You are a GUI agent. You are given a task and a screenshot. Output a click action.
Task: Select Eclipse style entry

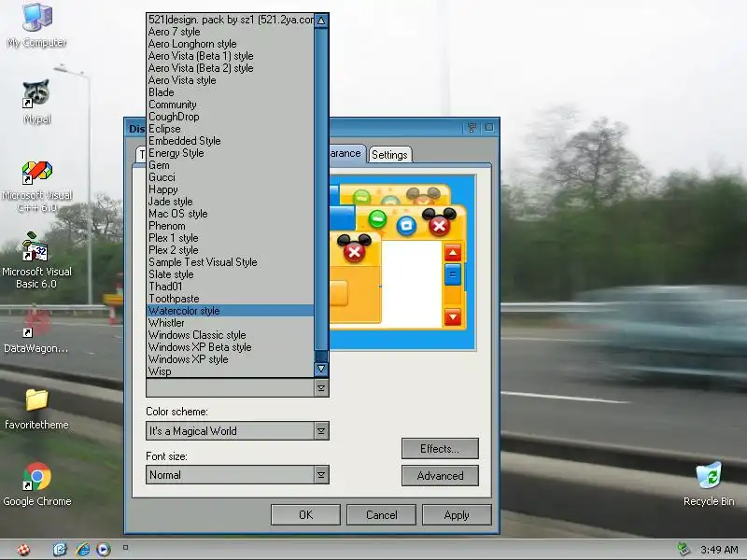point(231,129)
